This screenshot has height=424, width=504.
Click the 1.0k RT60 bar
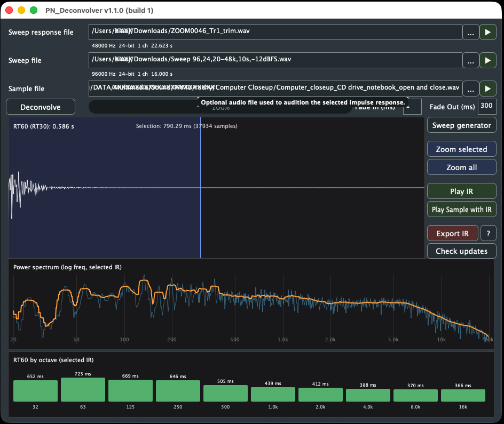[273, 395]
